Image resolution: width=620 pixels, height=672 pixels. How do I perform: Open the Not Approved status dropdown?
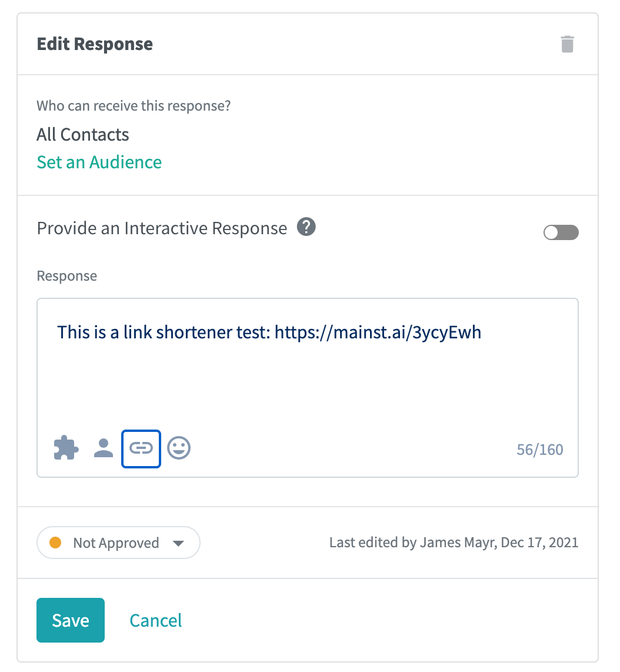pyautogui.click(x=118, y=543)
